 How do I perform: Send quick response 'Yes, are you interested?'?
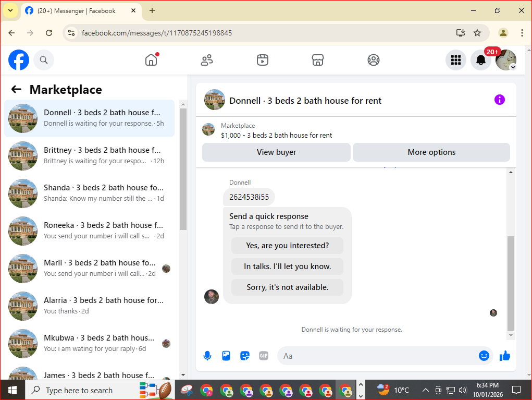(x=287, y=246)
